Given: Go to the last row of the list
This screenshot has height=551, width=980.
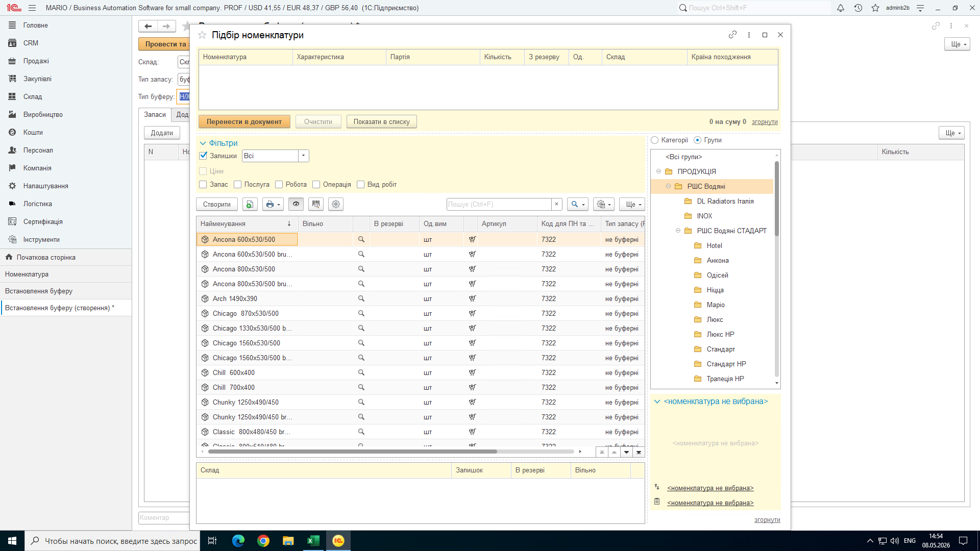Looking at the screenshot, I should 639,452.
